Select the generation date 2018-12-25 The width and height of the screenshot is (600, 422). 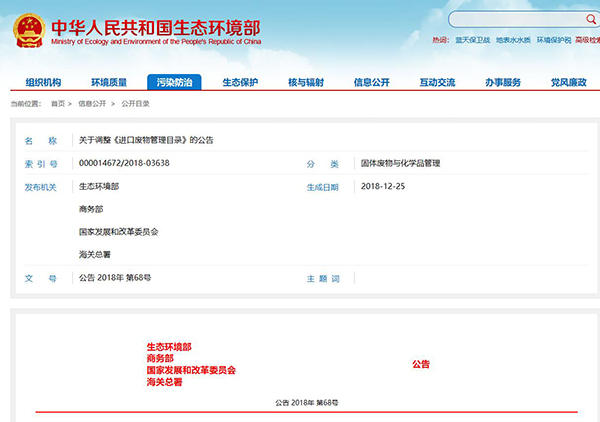[383, 186]
